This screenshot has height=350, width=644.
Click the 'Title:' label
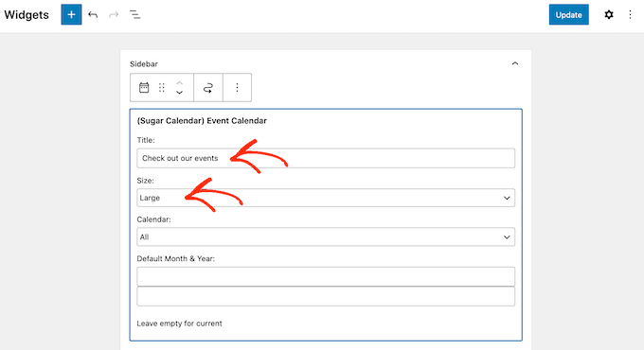point(146,140)
